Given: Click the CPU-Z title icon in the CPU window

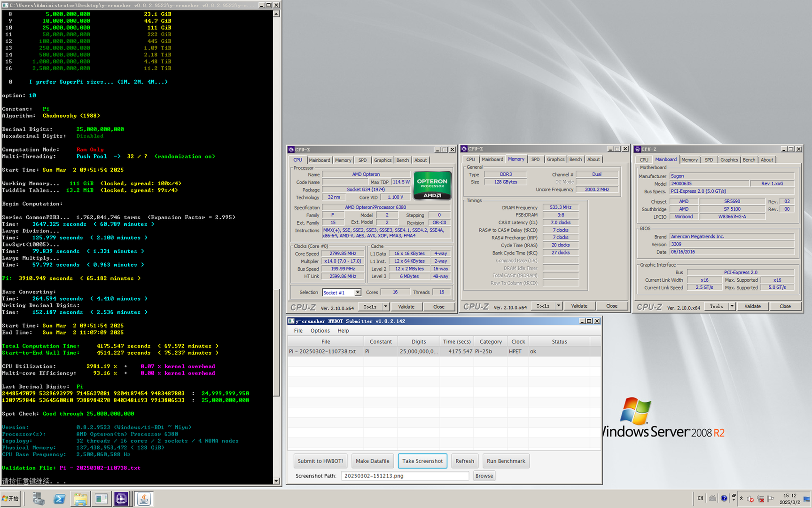Looking at the screenshot, I should coord(291,150).
